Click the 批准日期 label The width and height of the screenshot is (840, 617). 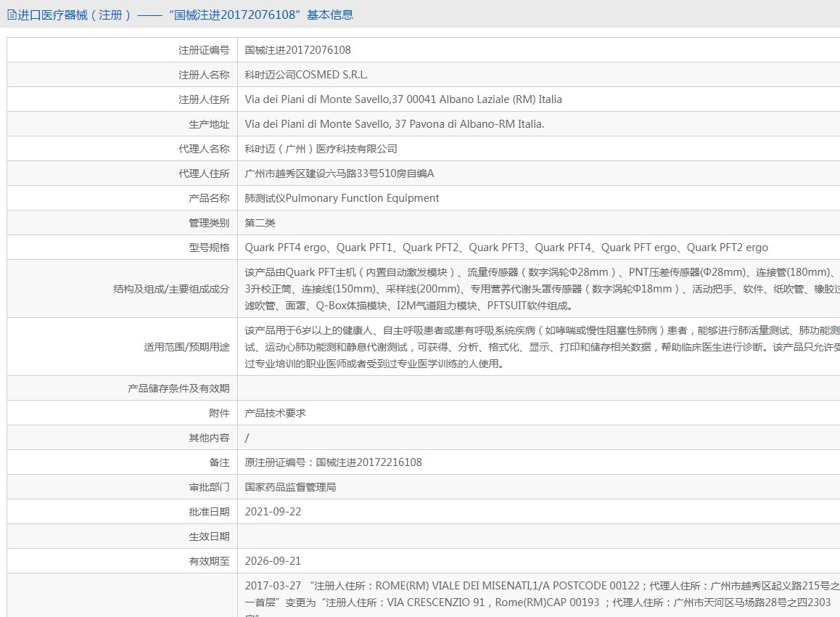[x=209, y=512]
